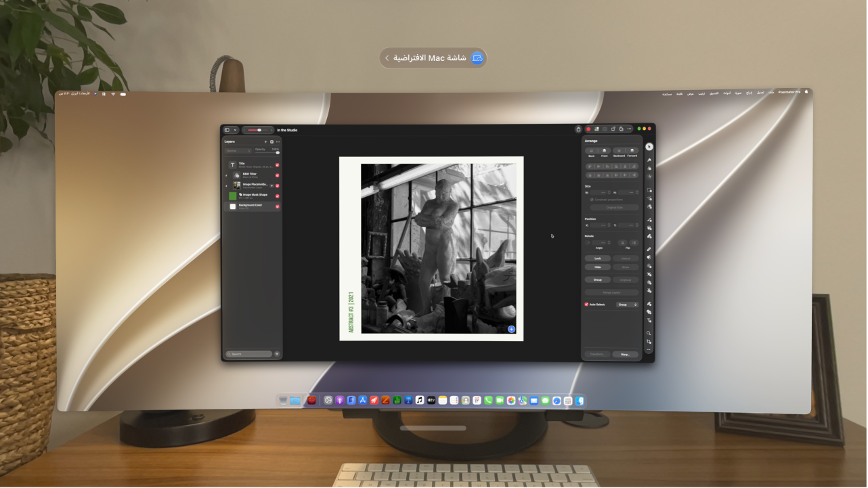The width and height of the screenshot is (868, 488).
Task: Toggle visibility of Title layer
Action: click(278, 165)
